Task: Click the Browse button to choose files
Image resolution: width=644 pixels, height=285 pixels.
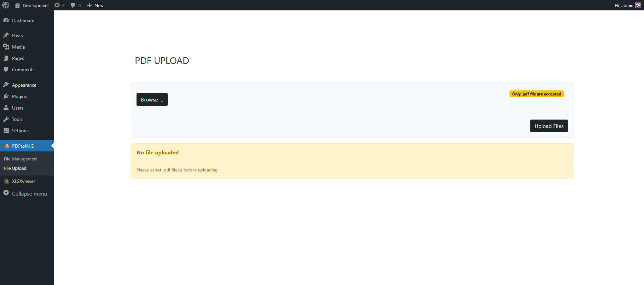Action: 152,99
